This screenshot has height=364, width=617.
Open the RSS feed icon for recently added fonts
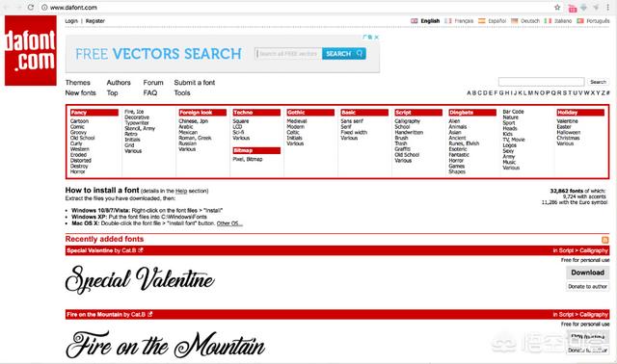[605, 240]
